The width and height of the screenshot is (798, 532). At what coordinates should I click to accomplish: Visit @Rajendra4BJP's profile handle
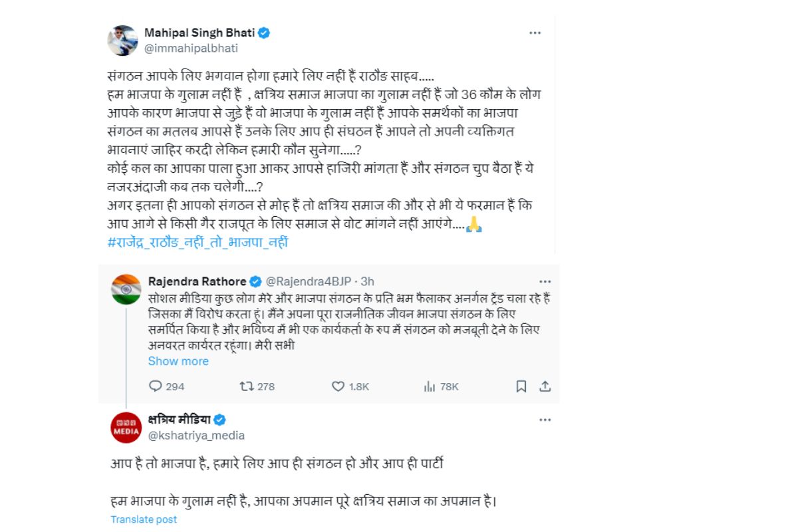(x=309, y=281)
